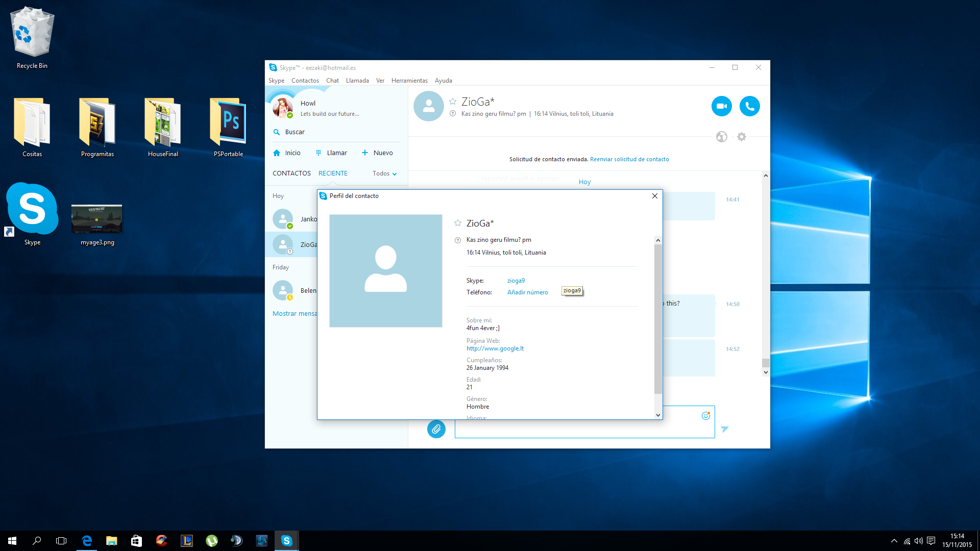Click the Windows Start button
This screenshot has height=551, width=980.
12,541
